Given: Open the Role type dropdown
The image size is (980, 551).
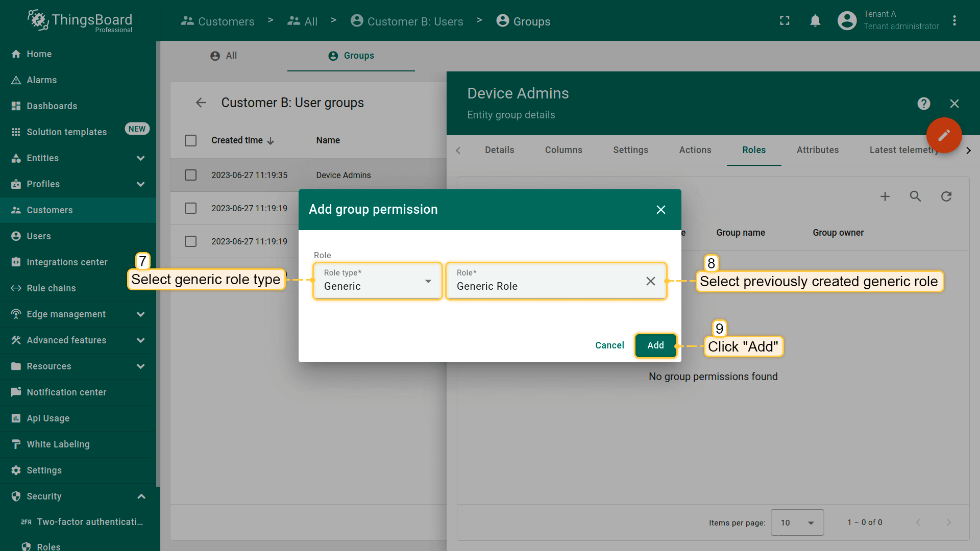Looking at the screenshot, I should (x=378, y=281).
